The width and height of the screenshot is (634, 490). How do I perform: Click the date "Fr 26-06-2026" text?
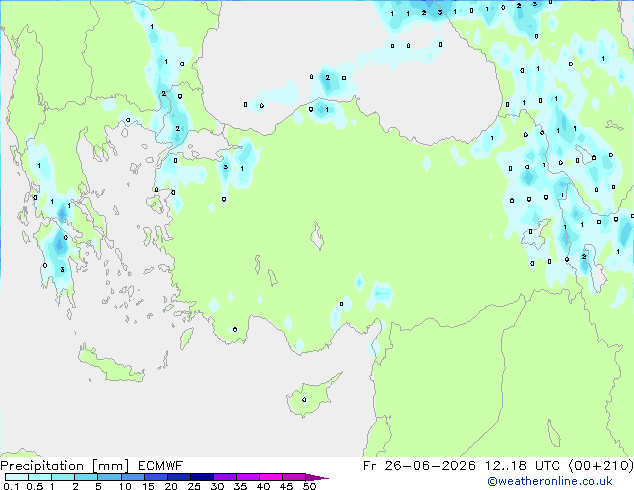[419, 466]
